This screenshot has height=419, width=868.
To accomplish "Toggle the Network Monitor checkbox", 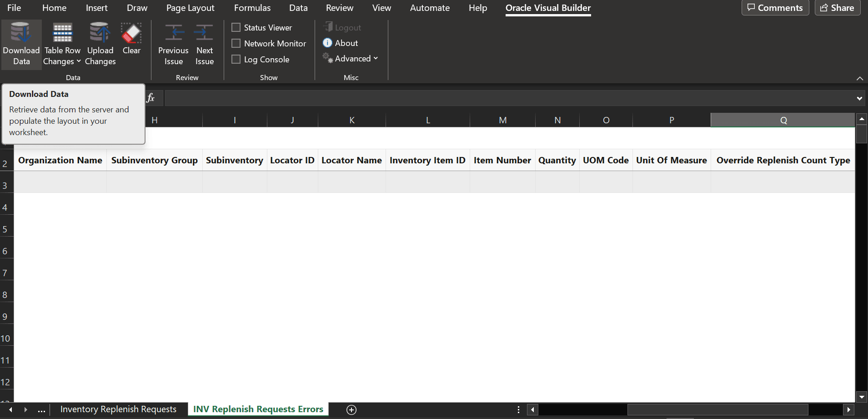I will [236, 43].
